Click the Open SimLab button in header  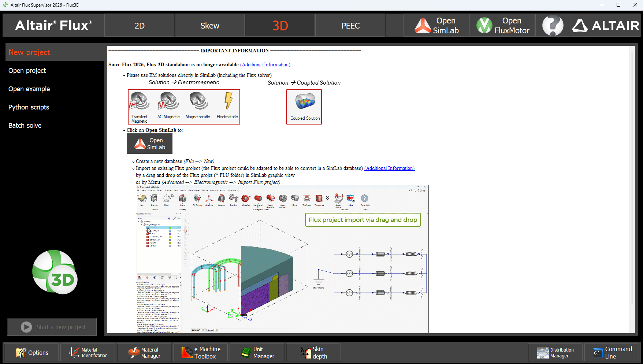pyautogui.click(x=436, y=26)
